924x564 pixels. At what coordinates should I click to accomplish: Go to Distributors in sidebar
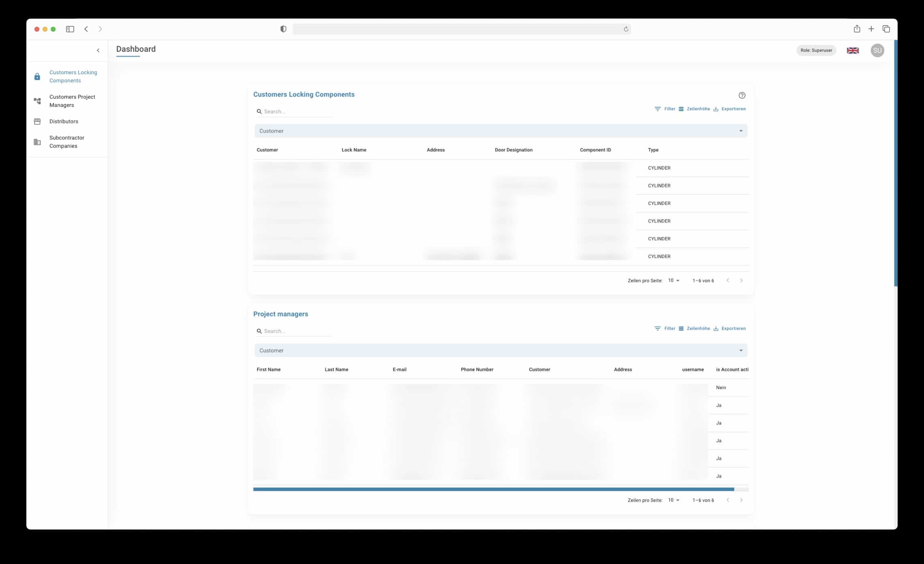(64, 121)
